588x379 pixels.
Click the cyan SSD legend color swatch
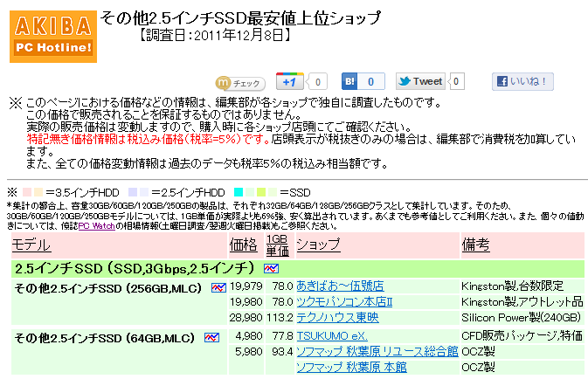(239, 192)
